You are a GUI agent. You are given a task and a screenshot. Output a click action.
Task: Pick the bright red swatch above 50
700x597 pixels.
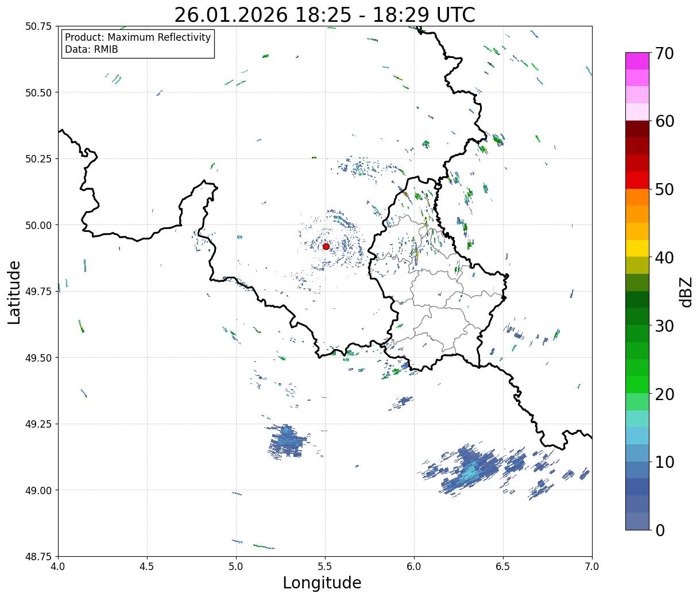click(x=637, y=180)
